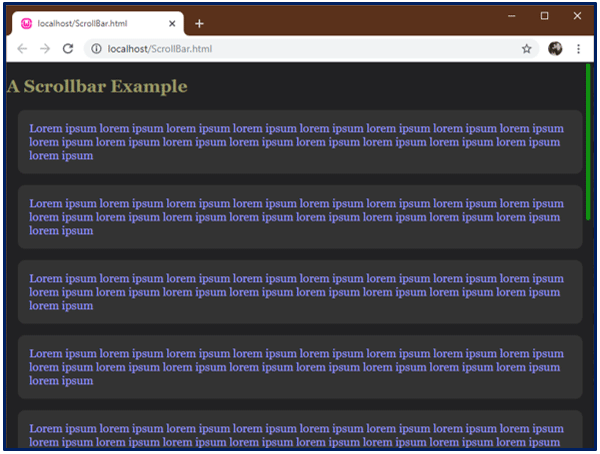Select the localhost/ScrollBar.html tab
Image resolution: width=600 pixels, height=454 pixels.
[98, 24]
